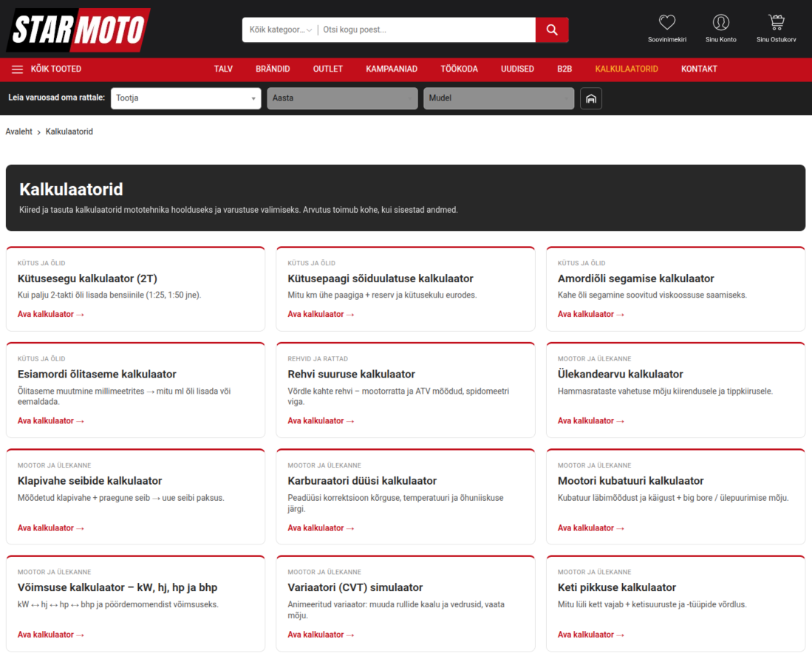The height and width of the screenshot is (656, 812).
Task: Open Mootori kubatuuri kalkulaator title
Action: [631, 481]
